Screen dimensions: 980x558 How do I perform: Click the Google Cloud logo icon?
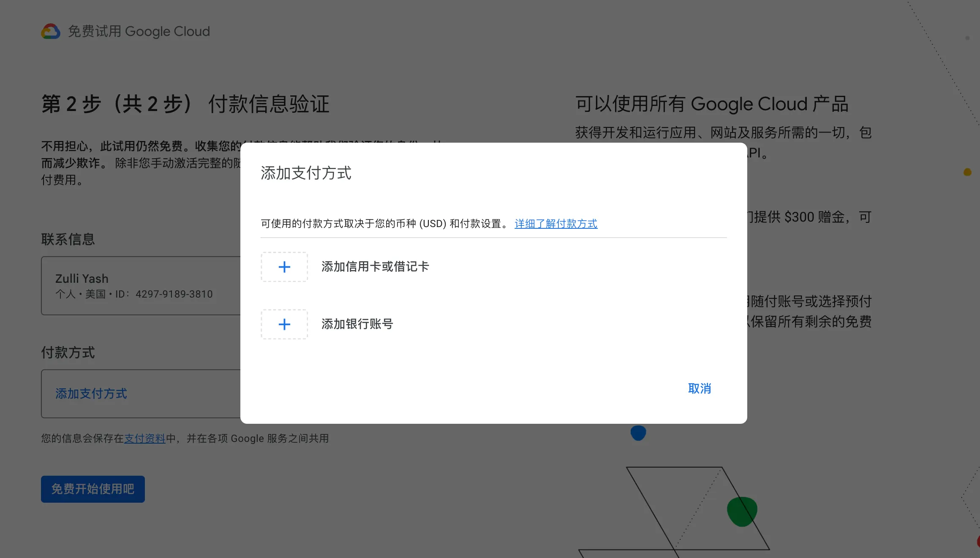(x=51, y=31)
